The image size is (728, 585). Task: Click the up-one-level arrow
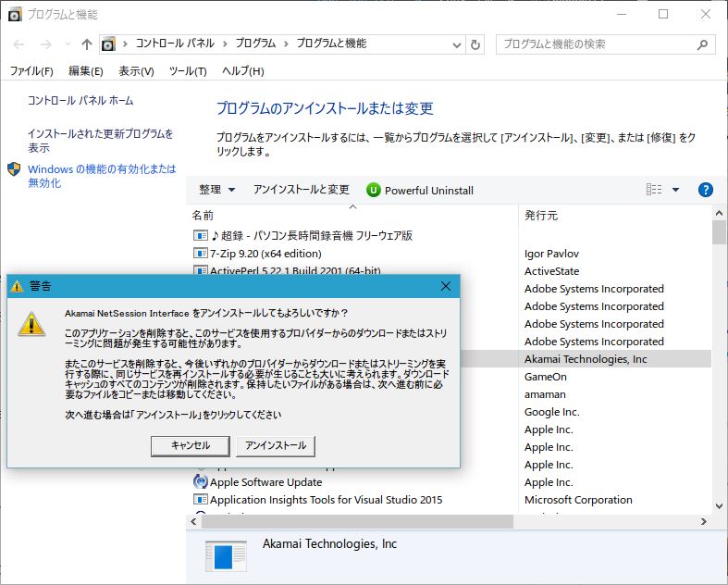click(87, 44)
